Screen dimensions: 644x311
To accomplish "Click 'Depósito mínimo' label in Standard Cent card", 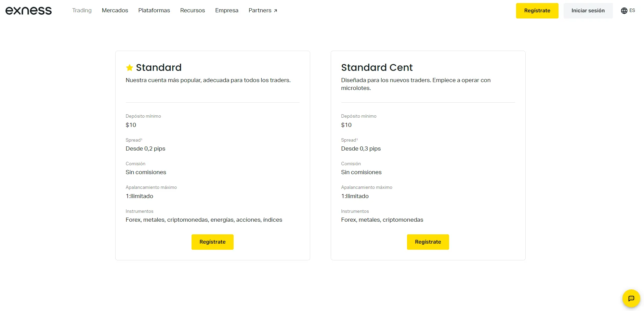I will click(359, 116).
